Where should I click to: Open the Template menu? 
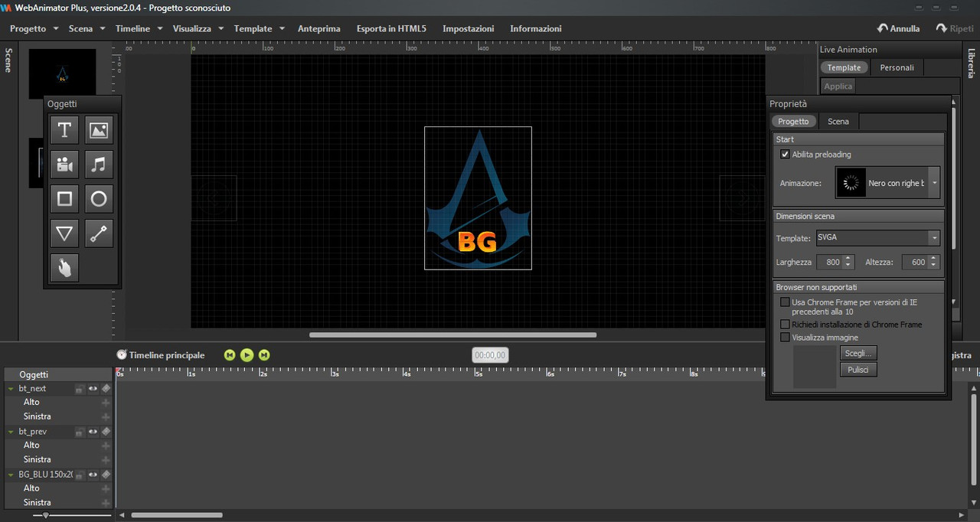259,28
